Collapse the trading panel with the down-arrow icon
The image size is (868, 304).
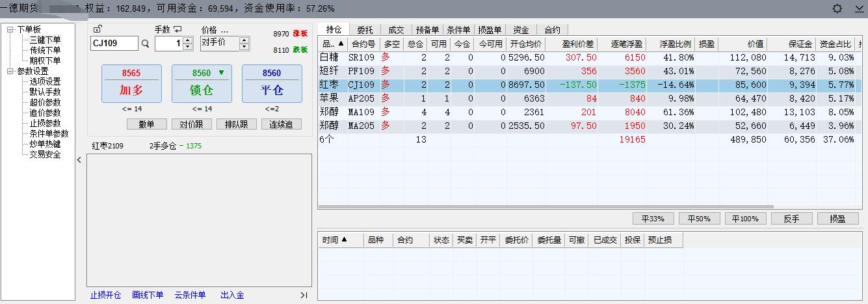(x=859, y=8)
